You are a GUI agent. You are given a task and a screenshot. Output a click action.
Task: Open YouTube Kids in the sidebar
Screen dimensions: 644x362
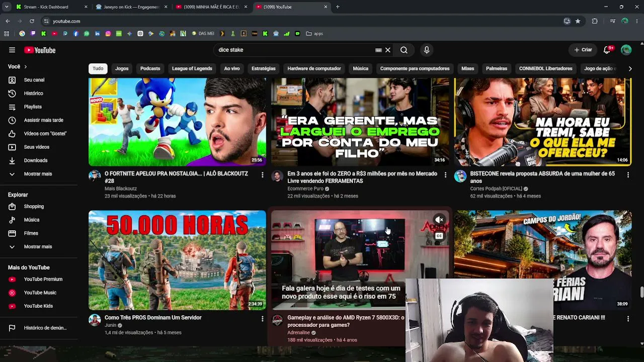39,306
